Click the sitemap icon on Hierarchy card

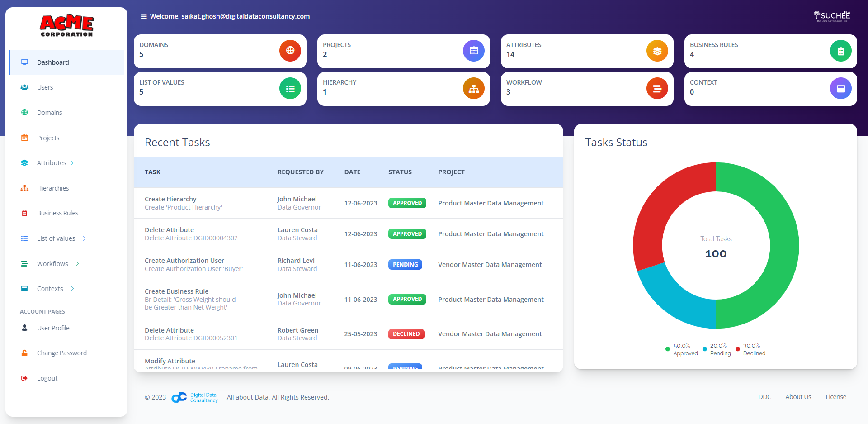pos(473,88)
